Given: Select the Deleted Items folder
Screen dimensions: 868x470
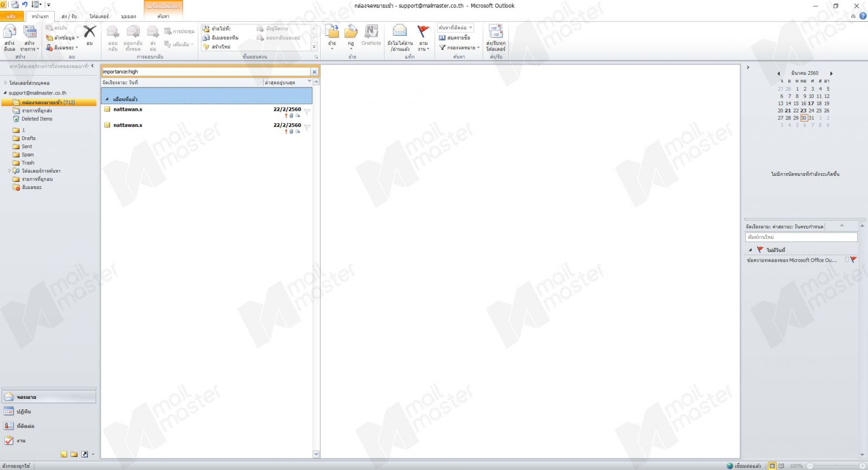Looking at the screenshot, I should click(x=37, y=119).
